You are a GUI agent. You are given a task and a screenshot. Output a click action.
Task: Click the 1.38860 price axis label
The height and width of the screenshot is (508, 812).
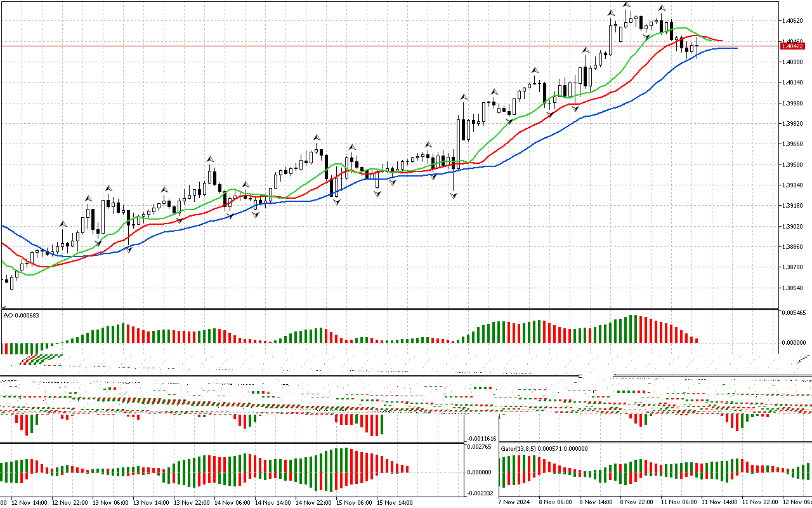tap(793, 247)
